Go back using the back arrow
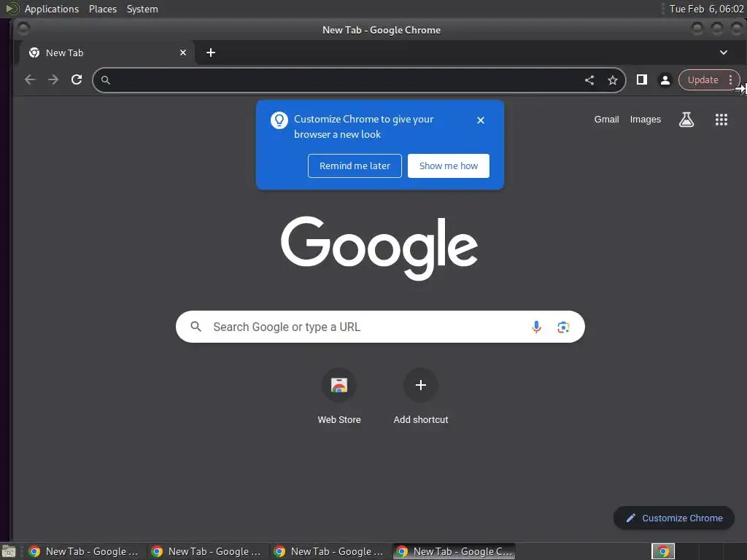Image resolution: width=747 pixels, height=560 pixels. pos(30,80)
